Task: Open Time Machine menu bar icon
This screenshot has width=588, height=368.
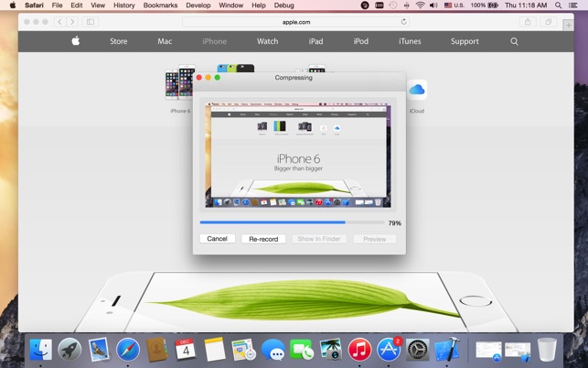Action: 393,5
